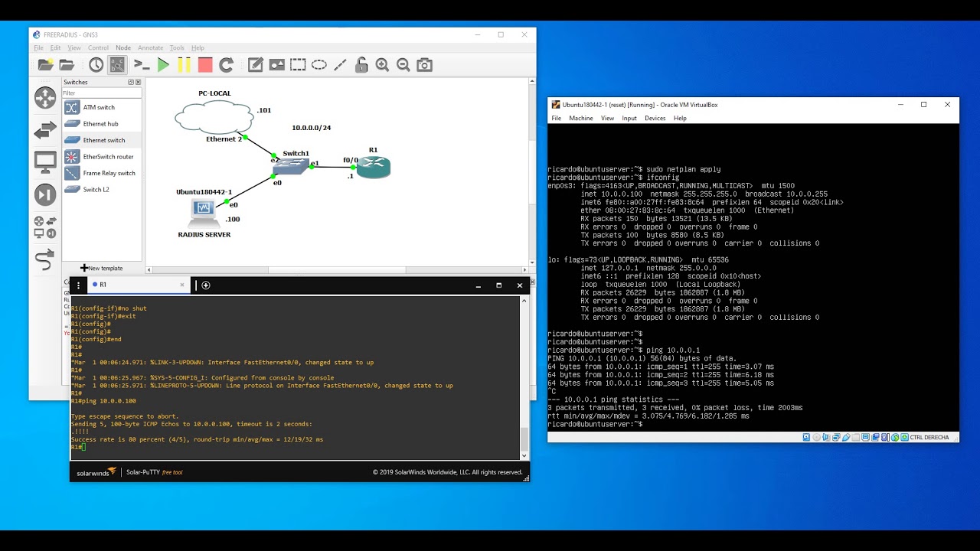Click Take screenshot camera icon
This screenshot has width=980, height=551.
tap(424, 65)
